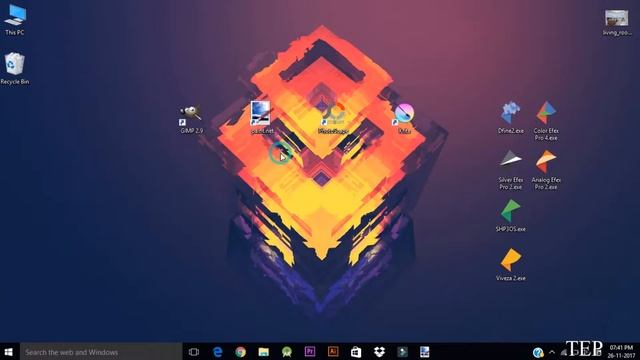Open the Windows Start menu
The image size is (640, 360).
9,352
